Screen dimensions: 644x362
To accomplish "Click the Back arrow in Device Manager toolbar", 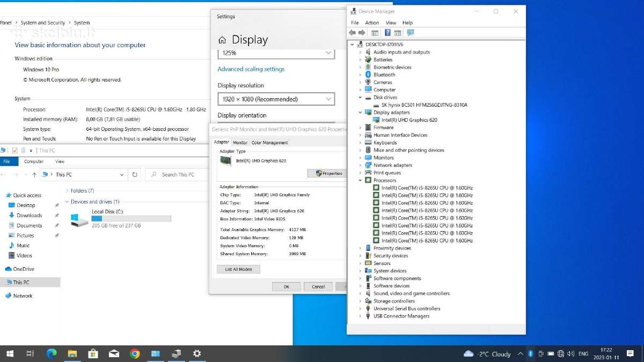I will click(353, 33).
